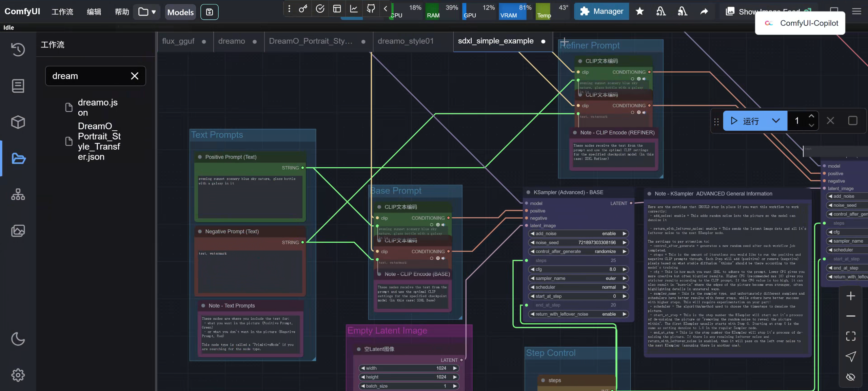
Task: Open the folder dropdown in top bar
Action: point(146,12)
